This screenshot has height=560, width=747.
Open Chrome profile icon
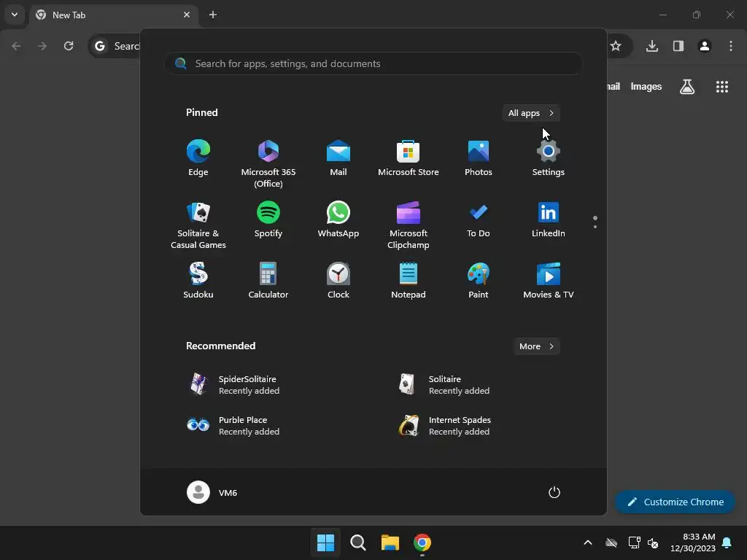(705, 46)
